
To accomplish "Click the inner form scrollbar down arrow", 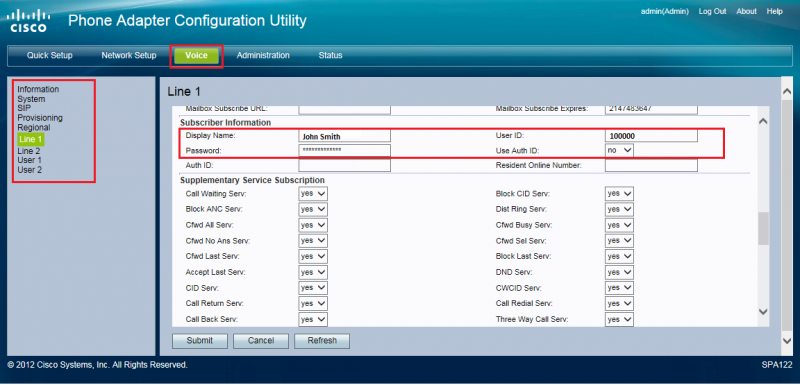I will coord(763,311).
